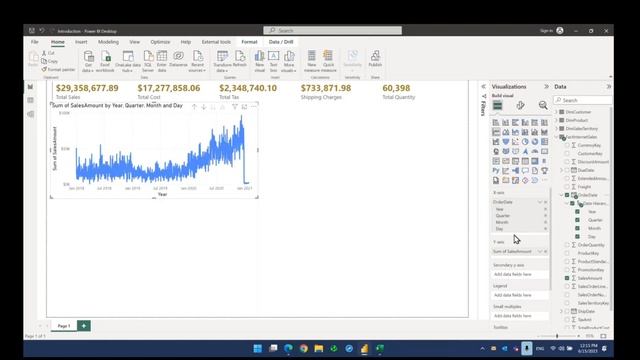Toggle the OrderDate field checkbox
This screenshot has height=360, width=640.
point(567,195)
